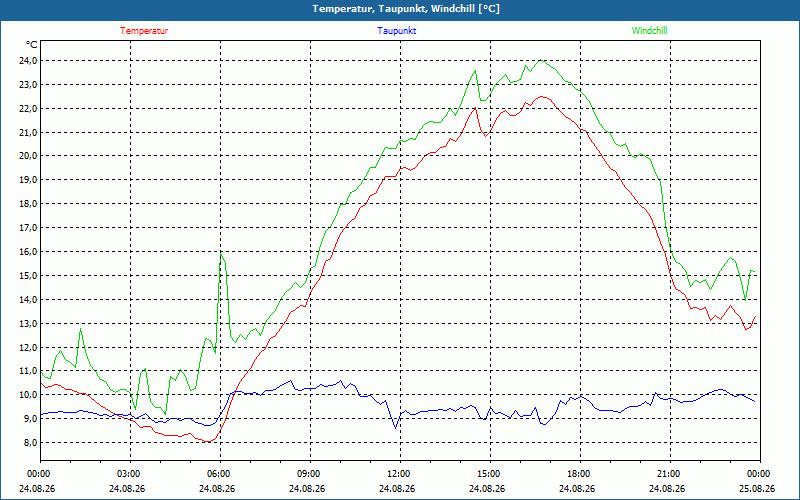Click the '18:00' time label on x-axis
The height and width of the screenshot is (500, 800).
tap(580, 474)
